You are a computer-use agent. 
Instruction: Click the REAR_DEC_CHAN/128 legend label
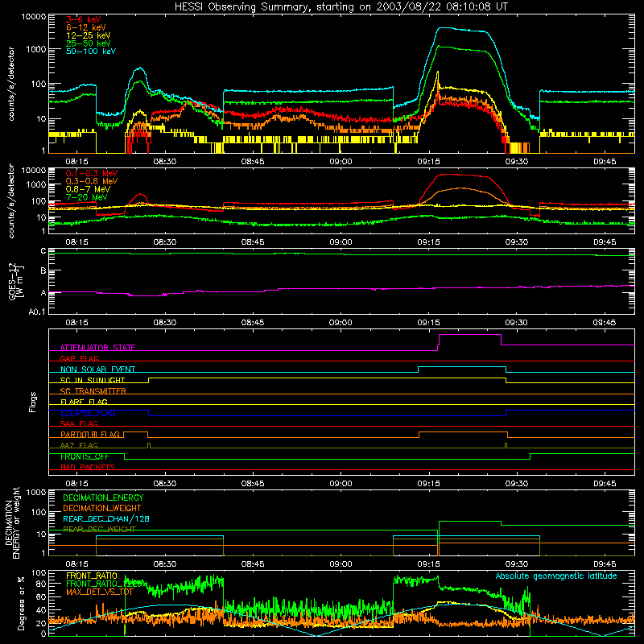coord(106,518)
